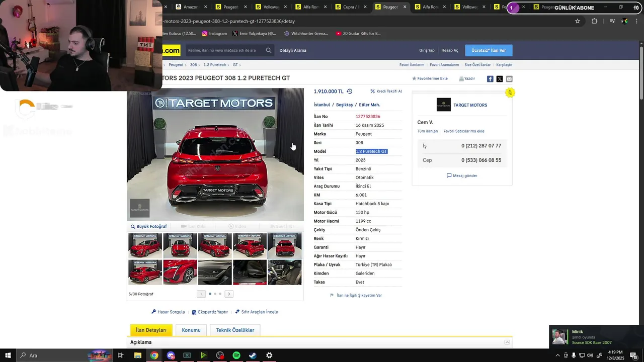Close the Amazon browser tab

[205, 7]
